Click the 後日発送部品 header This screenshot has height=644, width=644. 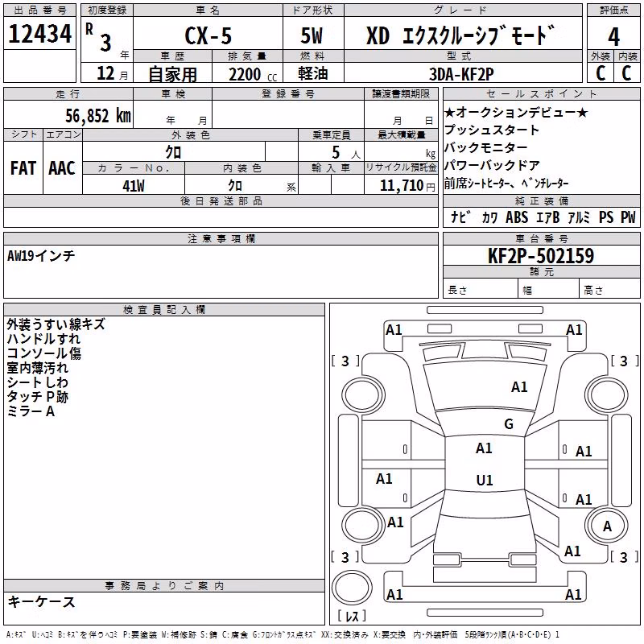click(x=221, y=200)
